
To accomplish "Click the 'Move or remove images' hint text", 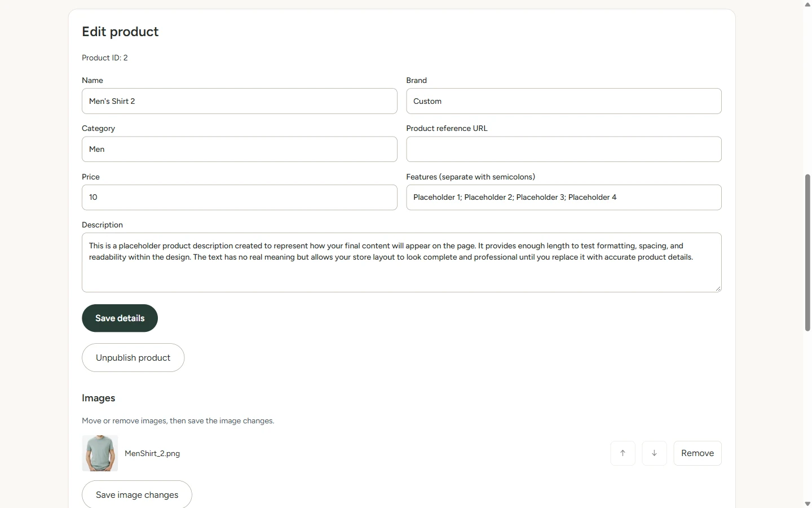I will point(178,421).
